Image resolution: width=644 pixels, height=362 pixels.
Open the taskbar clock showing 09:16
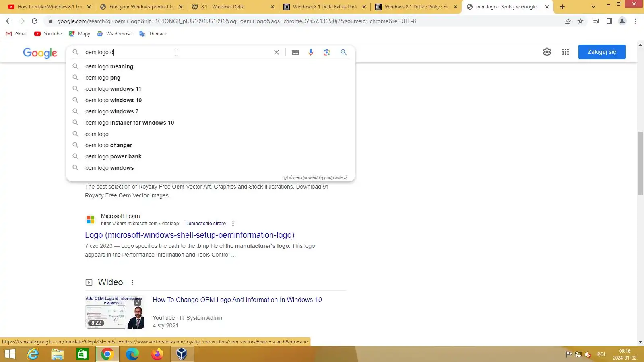pos(625,354)
